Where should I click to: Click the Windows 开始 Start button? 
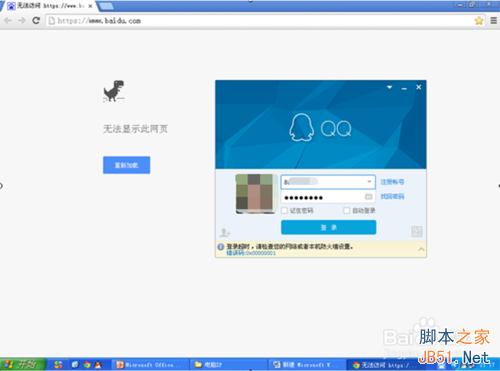coord(23,364)
